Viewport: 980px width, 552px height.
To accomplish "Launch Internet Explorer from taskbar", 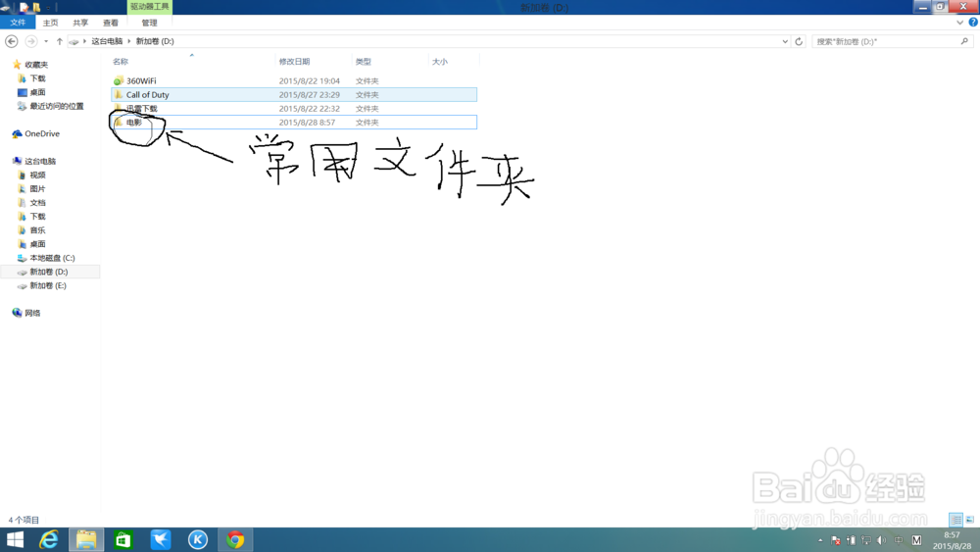I will [x=49, y=539].
